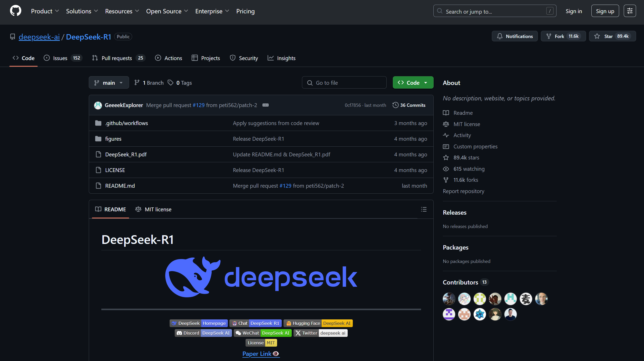Star the DeepSeek-R1 repository
Screen dimensions: 644x361
click(612, 36)
